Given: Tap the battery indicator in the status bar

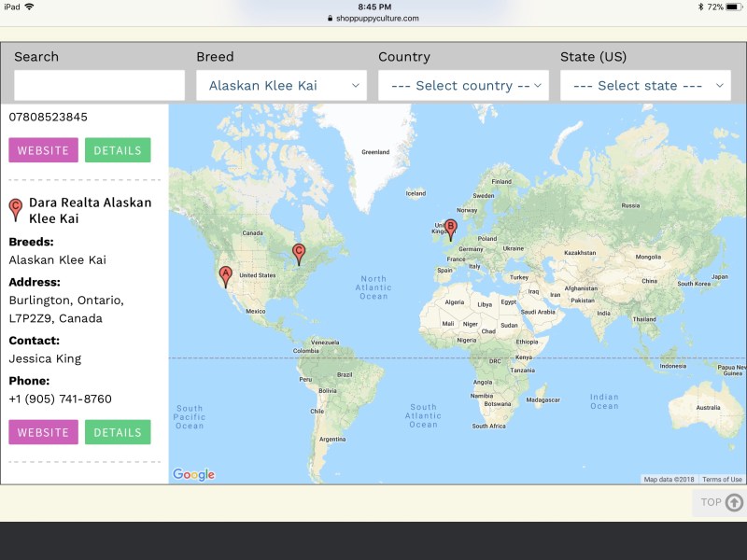Looking at the screenshot, I should click(732, 7).
